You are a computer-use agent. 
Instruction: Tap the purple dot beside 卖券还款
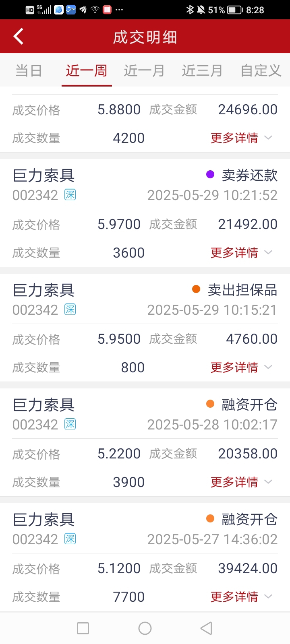[x=210, y=174]
